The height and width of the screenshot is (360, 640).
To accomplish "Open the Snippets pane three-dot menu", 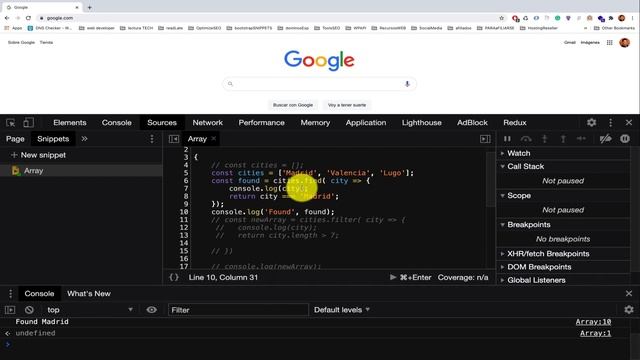I will [x=152, y=139].
